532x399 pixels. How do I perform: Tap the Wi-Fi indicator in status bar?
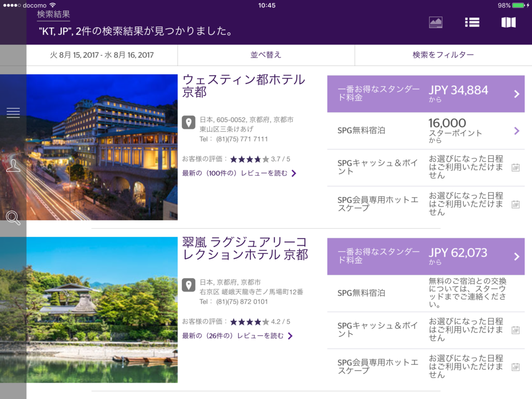point(52,5)
